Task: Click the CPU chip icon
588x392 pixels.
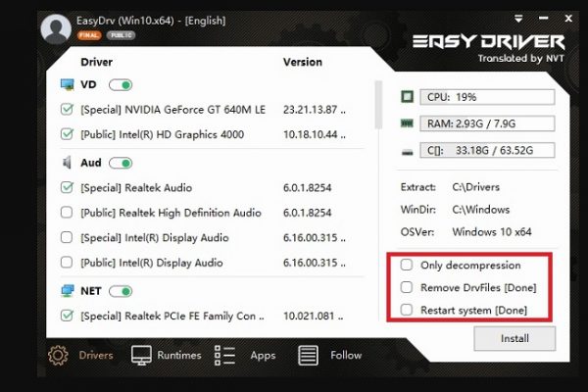Action: [x=408, y=97]
